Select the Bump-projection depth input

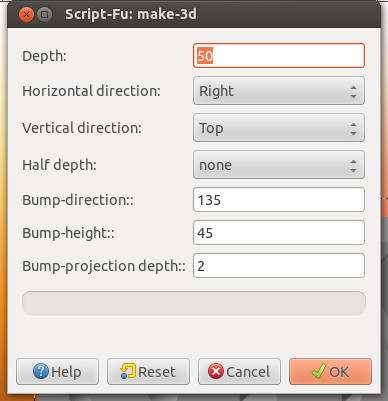point(279,266)
